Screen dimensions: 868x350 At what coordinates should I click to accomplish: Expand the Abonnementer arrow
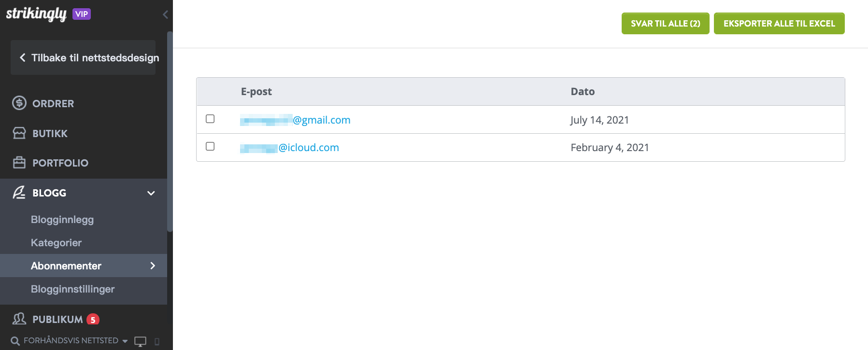(x=153, y=266)
